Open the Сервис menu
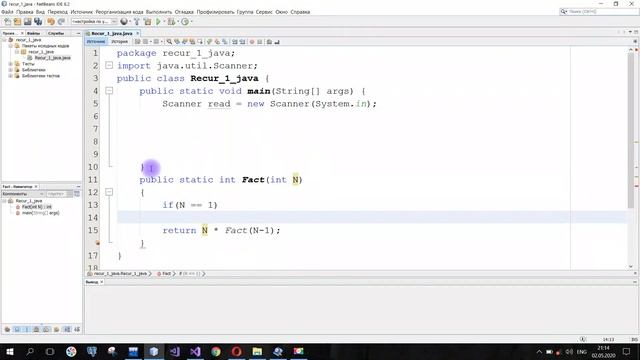This screenshot has height=360, width=640. pos(264,12)
